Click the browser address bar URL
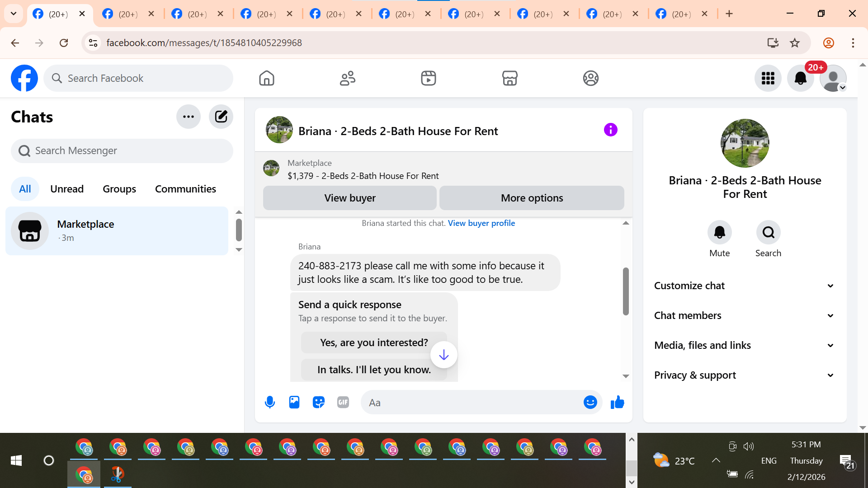The image size is (868, 488). pos(204,43)
